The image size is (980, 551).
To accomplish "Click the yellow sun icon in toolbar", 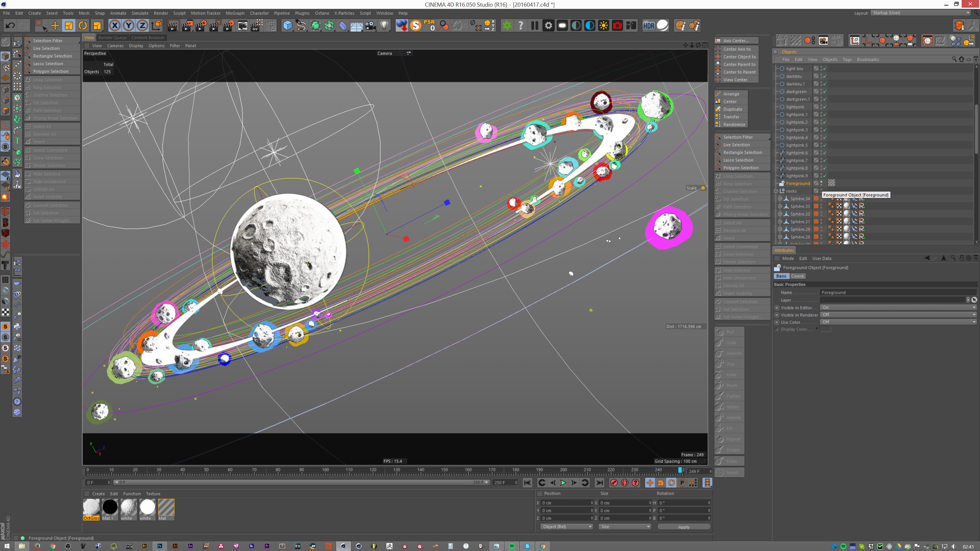I will click(x=603, y=26).
